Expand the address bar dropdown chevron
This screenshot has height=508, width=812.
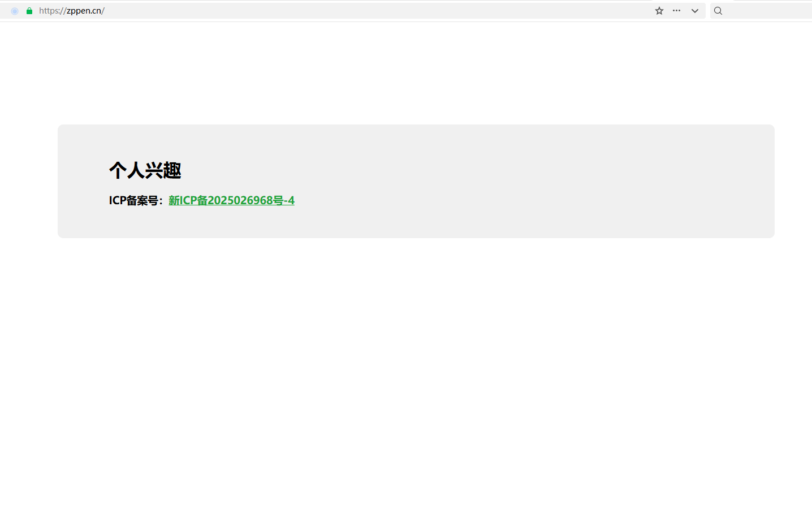click(695, 11)
